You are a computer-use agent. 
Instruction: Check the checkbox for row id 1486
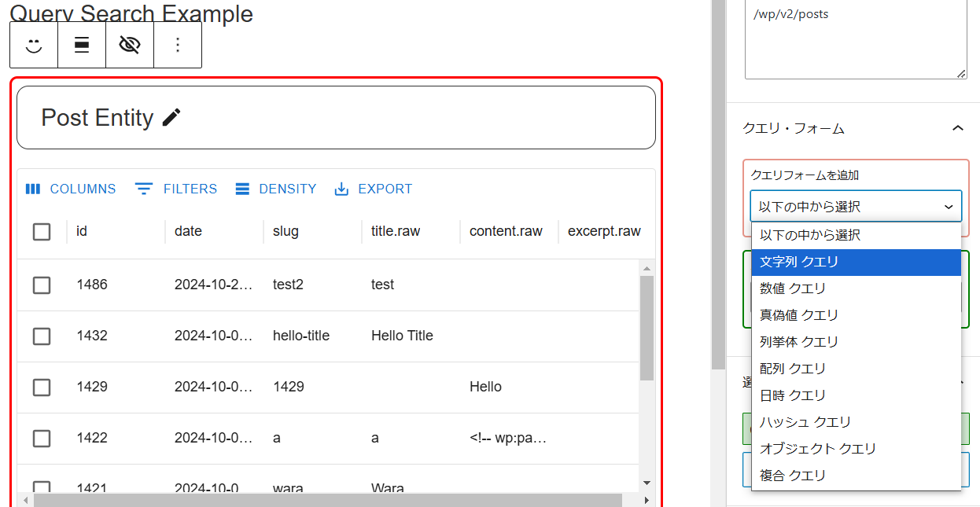tap(42, 285)
